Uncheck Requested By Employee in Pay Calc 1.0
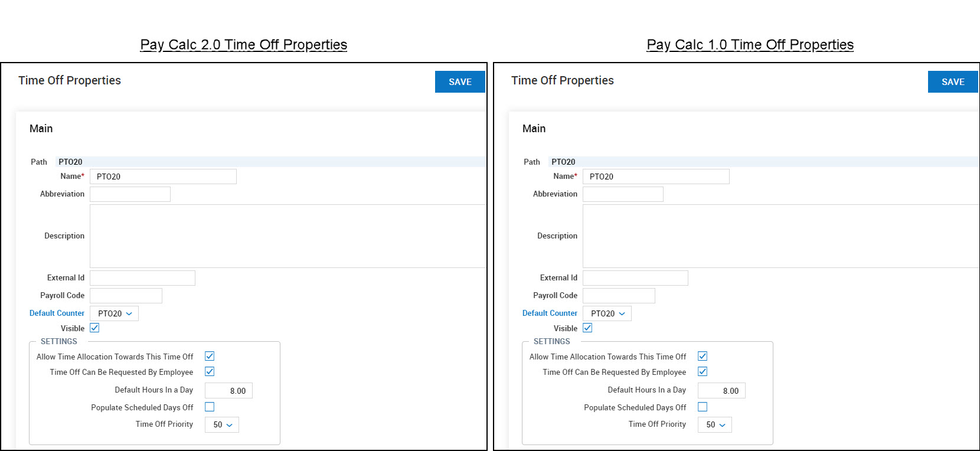Screen dimensions: 980x451 click(703, 371)
